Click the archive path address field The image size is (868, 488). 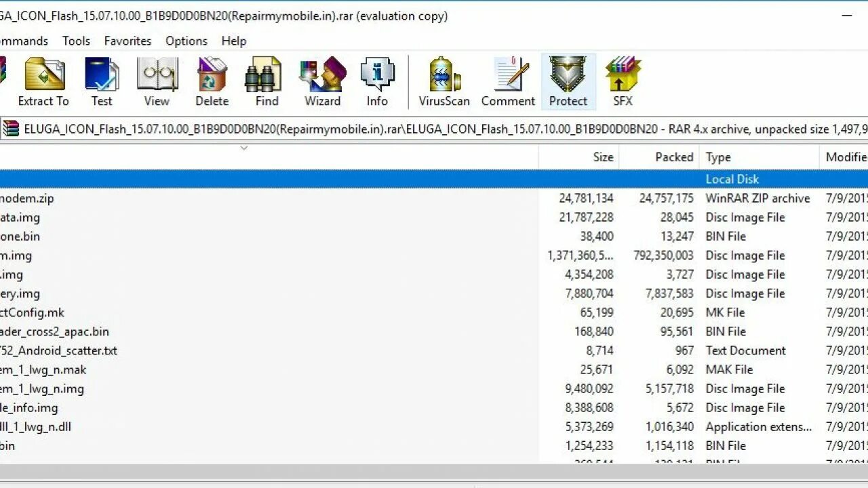pos(434,129)
